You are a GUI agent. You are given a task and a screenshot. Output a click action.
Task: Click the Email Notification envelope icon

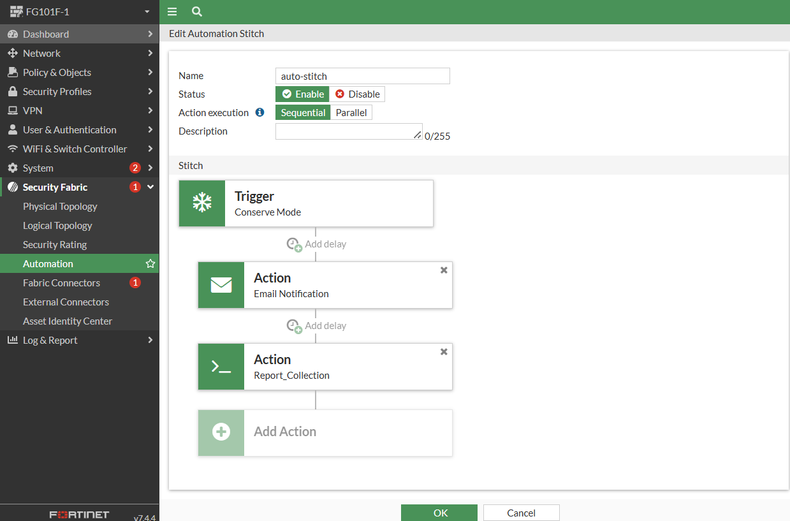pos(221,285)
